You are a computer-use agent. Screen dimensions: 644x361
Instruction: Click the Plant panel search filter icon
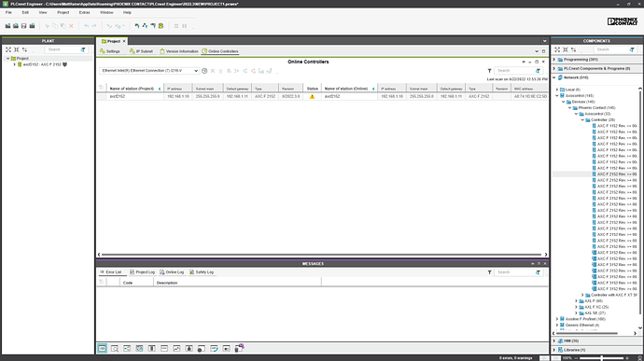pyautogui.click(x=83, y=49)
